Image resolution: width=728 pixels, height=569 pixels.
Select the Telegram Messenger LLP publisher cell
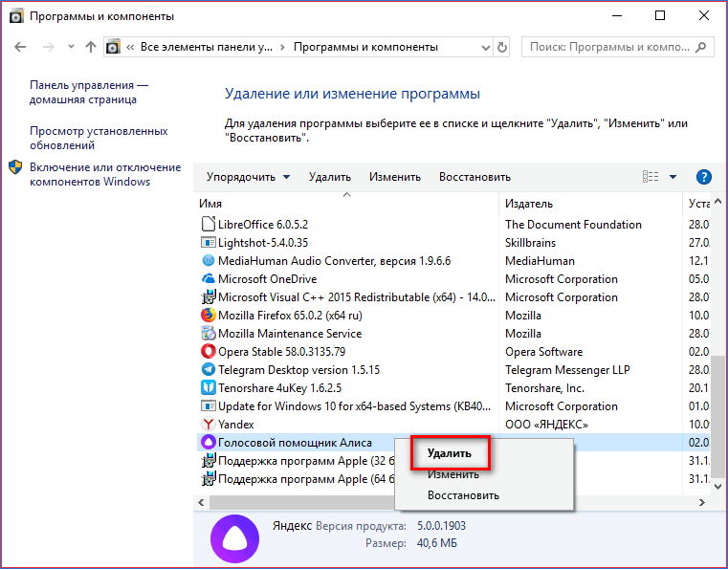click(x=567, y=370)
